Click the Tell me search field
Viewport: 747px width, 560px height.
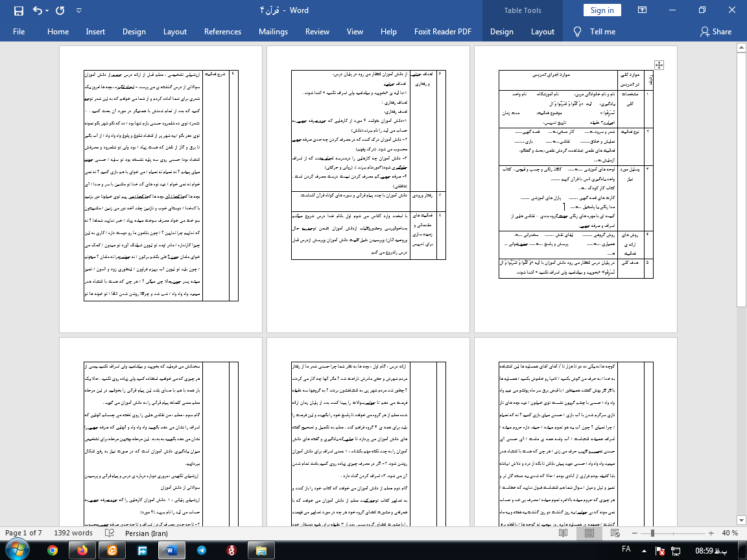coord(602,31)
